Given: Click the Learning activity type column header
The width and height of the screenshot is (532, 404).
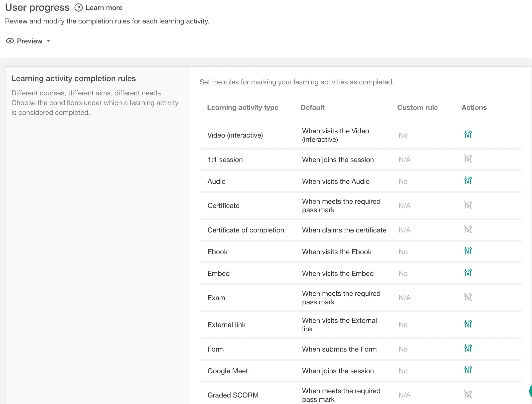Looking at the screenshot, I should coord(243,107).
